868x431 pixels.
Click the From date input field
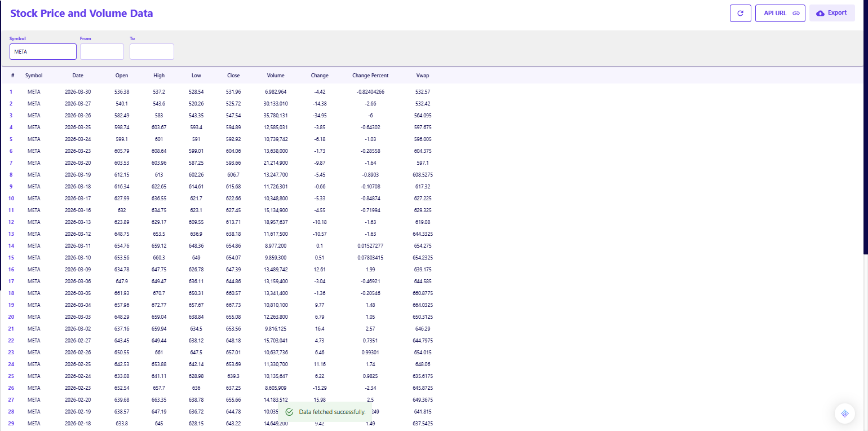coord(102,51)
